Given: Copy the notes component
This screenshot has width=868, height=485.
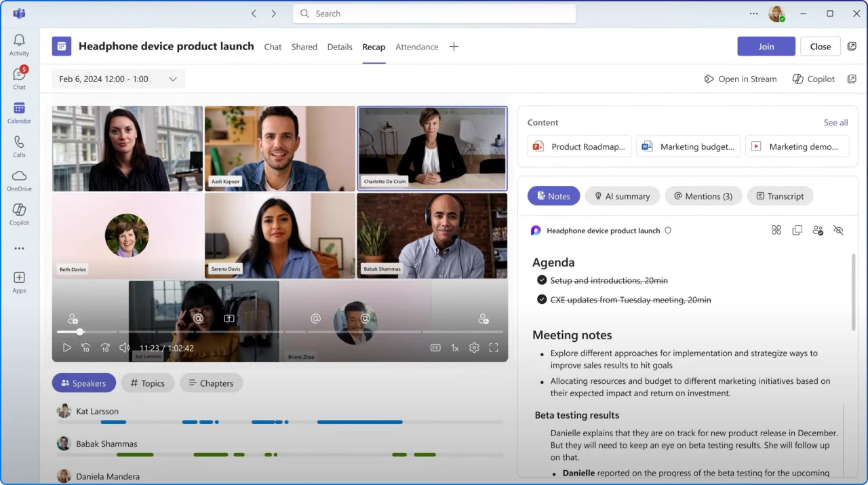Looking at the screenshot, I should tap(797, 231).
